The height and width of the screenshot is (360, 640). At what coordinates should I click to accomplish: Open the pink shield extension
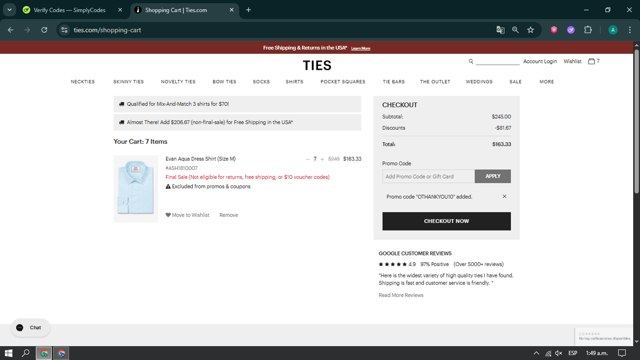[x=553, y=30]
